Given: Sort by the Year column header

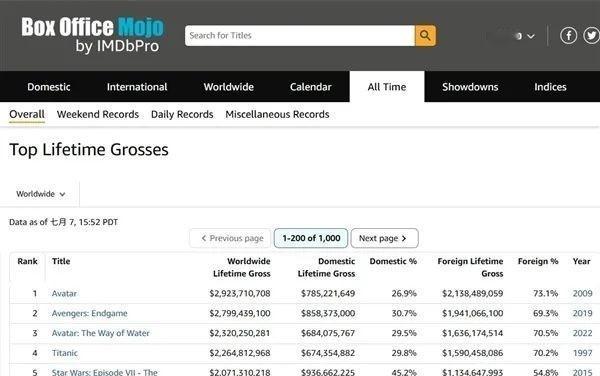Looking at the screenshot, I should (582, 261).
